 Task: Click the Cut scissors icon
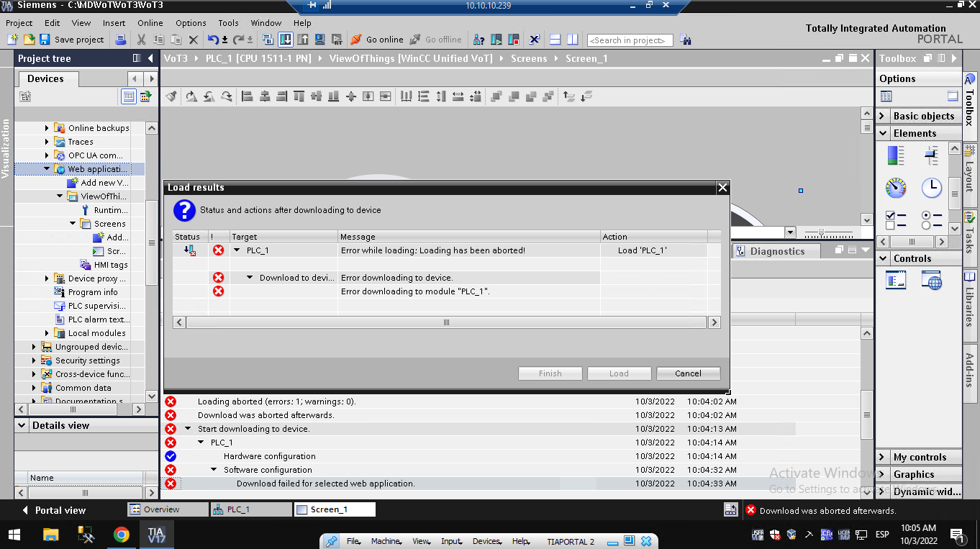[x=142, y=40]
